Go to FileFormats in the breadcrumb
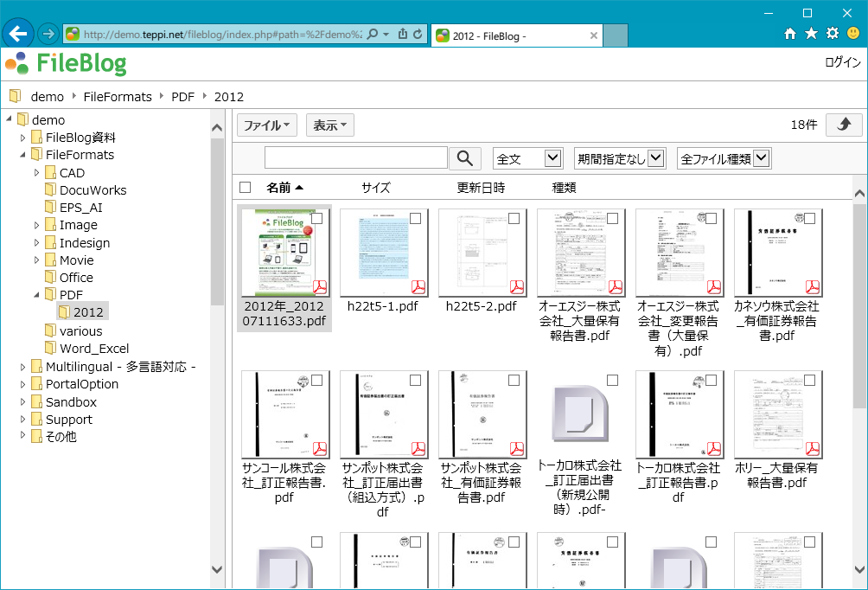 [118, 96]
